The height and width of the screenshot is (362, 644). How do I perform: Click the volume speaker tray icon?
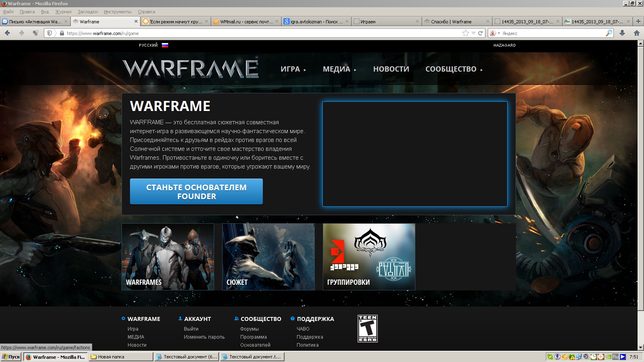[586, 356]
